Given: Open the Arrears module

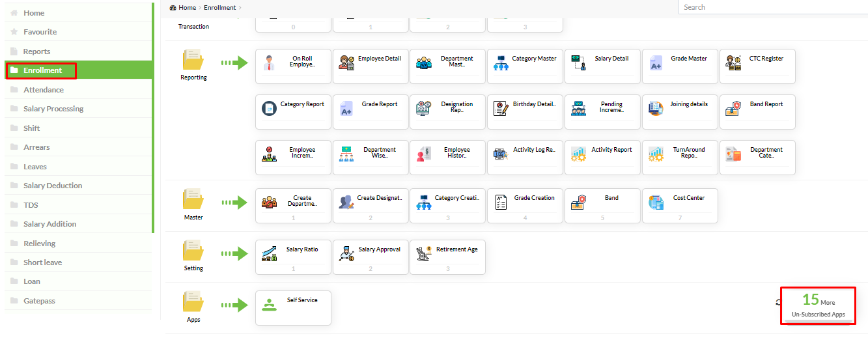Looking at the screenshot, I should [79, 147].
